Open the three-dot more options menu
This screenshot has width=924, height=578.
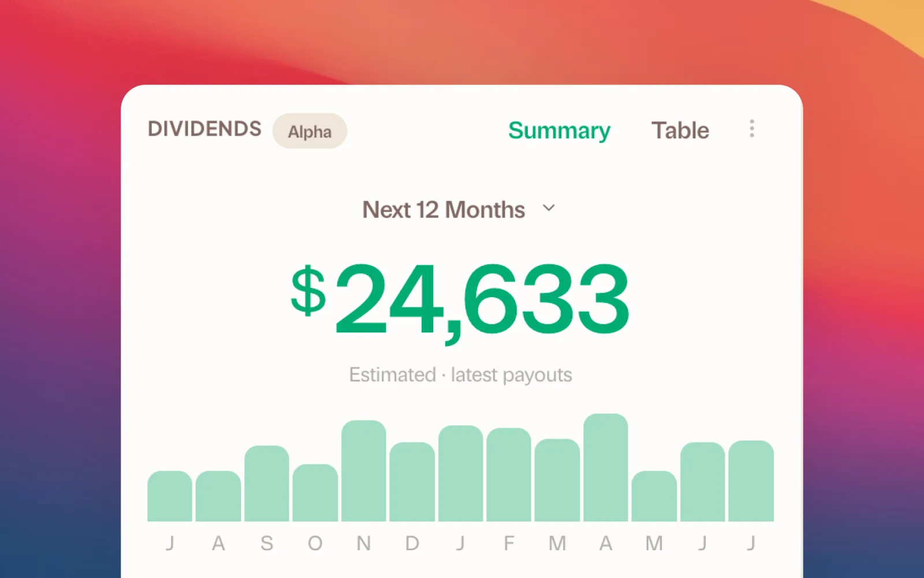click(751, 128)
